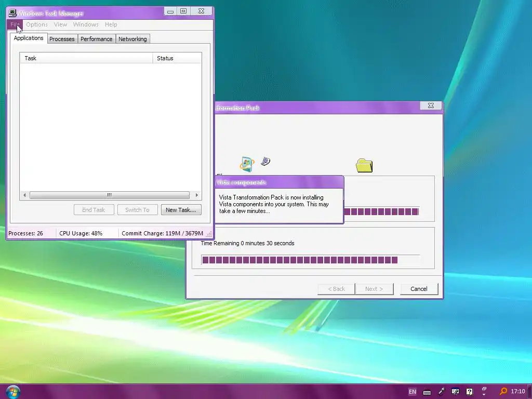The image size is (532, 399).
Task: Click the Time Remaining 0 minutes 30 seconds text
Action: coord(247,243)
